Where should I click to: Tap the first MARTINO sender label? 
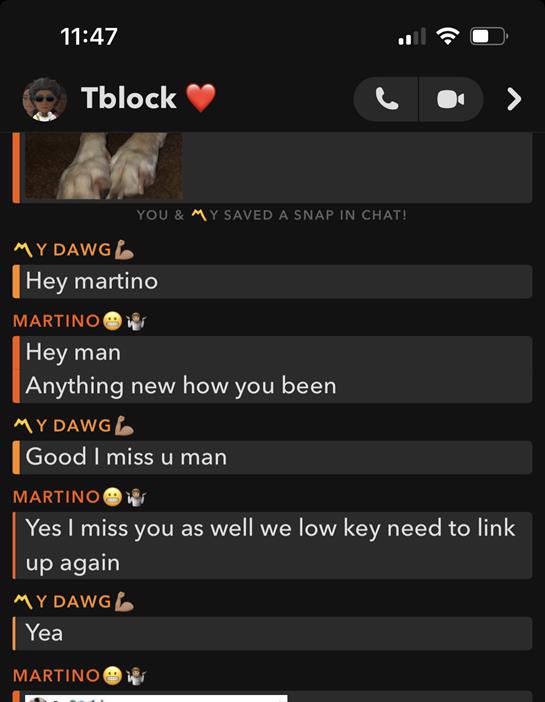pos(56,321)
